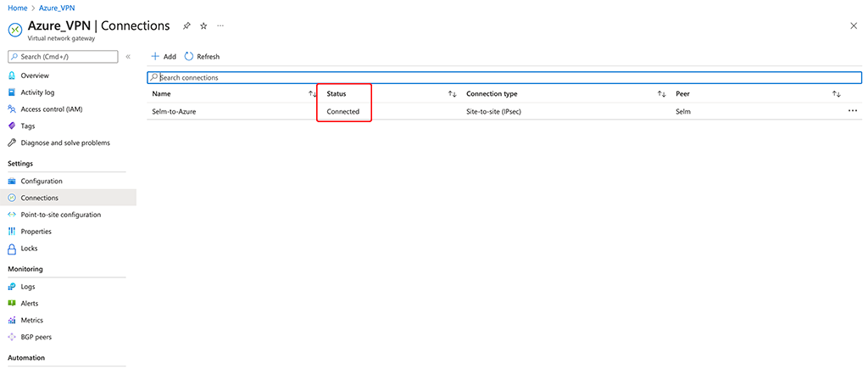The image size is (868, 369).
Task: Click the Search connections field
Action: click(504, 77)
